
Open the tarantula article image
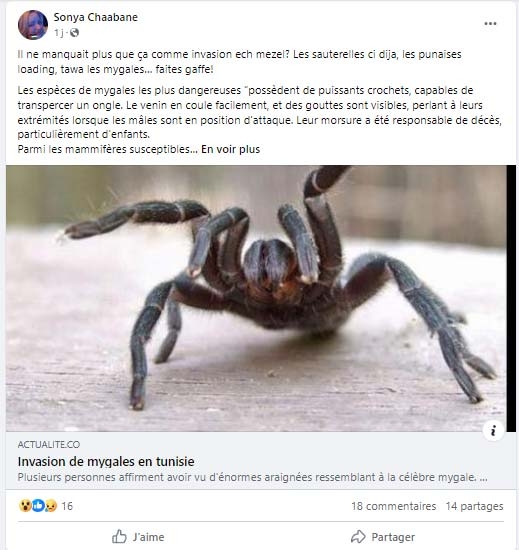[x=256, y=298]
